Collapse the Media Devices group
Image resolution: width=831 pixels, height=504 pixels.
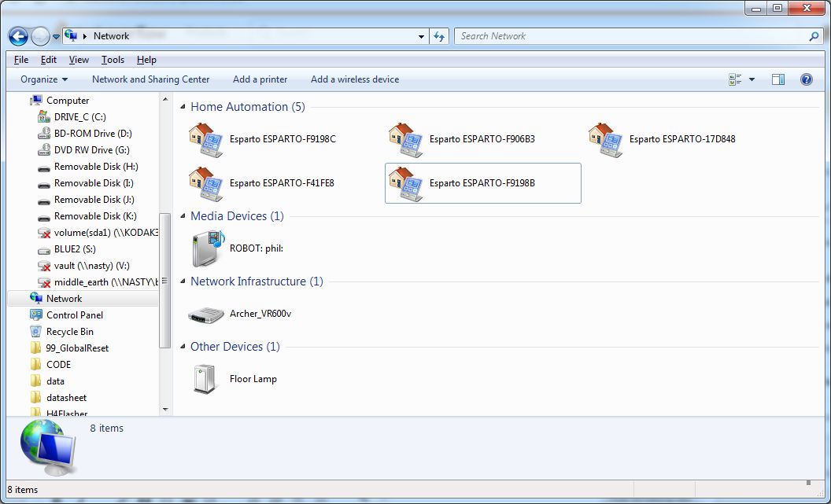click(183, 216)
